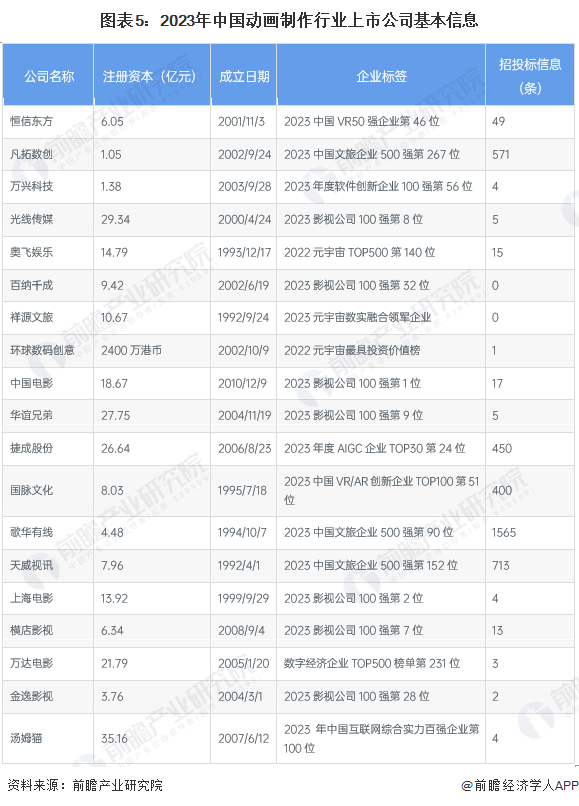
Task: Click founding date '1995/7/18'
Action: pyautogui.click(x=242, y=490)
